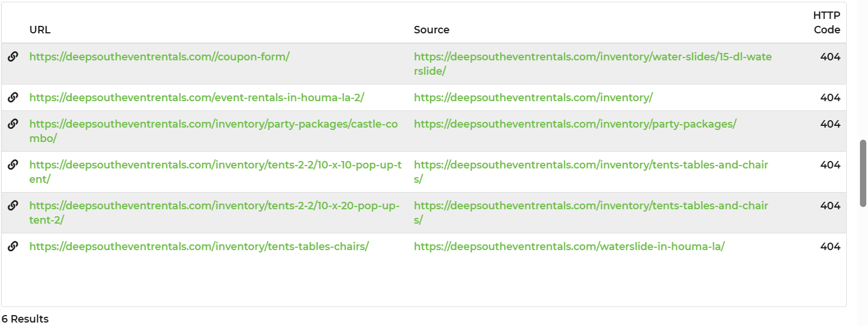868x326 pixels.
Task: Click link icon beside coupon-form URL
Action: click(x=13, y=56)
